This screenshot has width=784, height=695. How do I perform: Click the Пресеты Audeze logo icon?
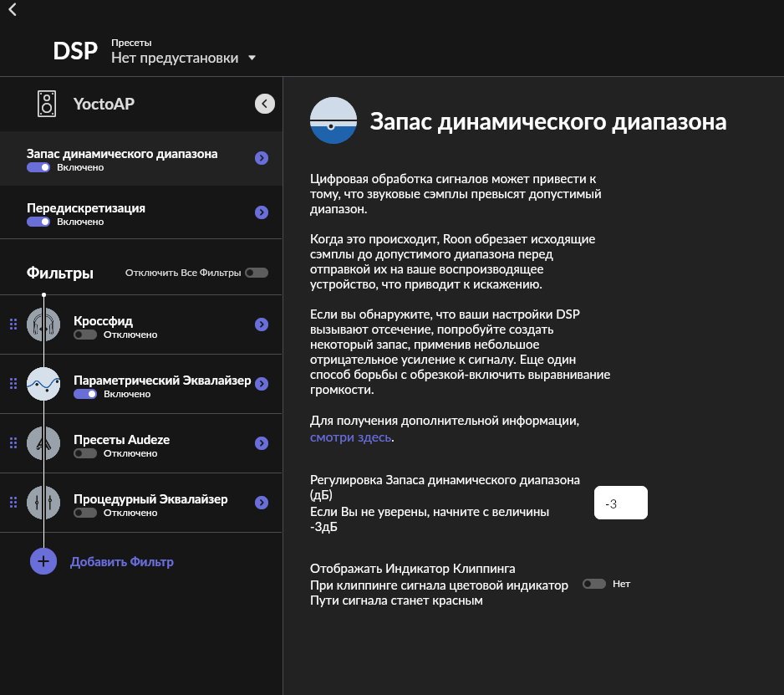click(x=43, y=442)
